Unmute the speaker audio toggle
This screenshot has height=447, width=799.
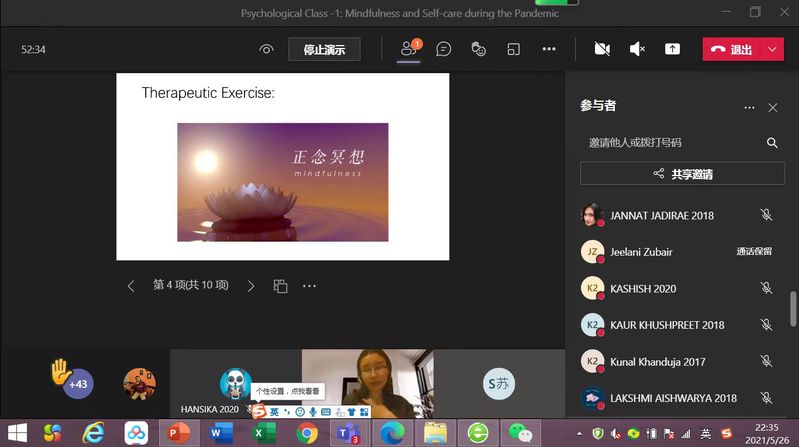(x=637, y=49)
